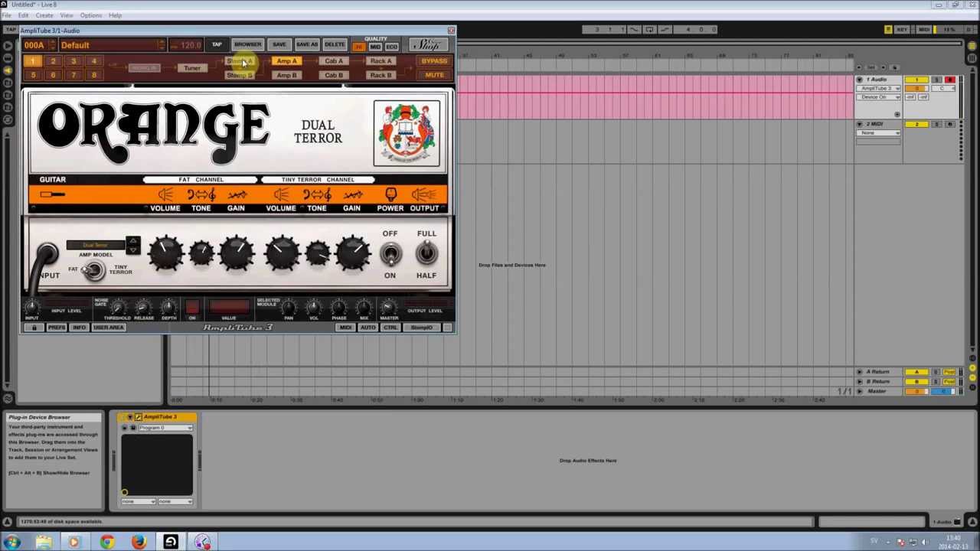
Task: Click the Tiny Terror channel Gain knob
Action: [x=352, y=253]
